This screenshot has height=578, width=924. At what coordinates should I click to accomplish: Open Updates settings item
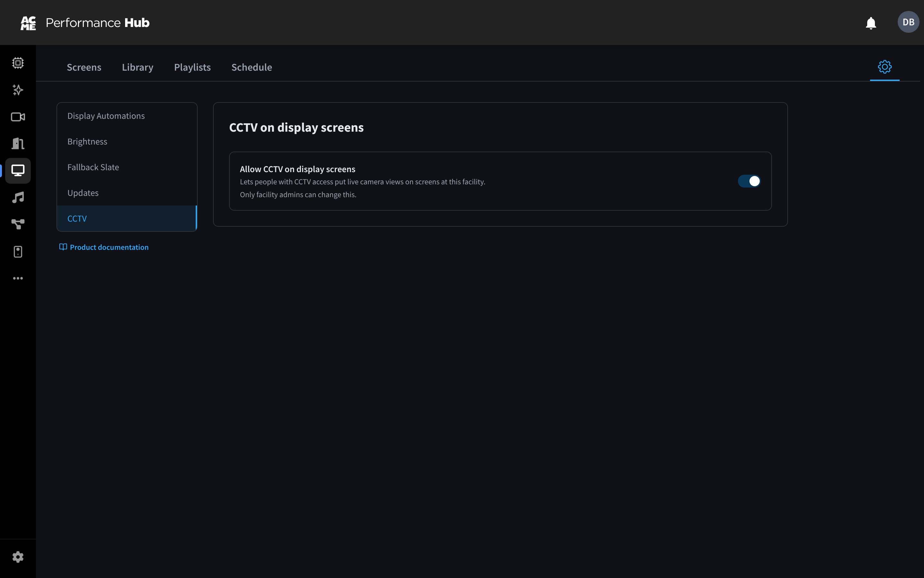click(127, 193)
